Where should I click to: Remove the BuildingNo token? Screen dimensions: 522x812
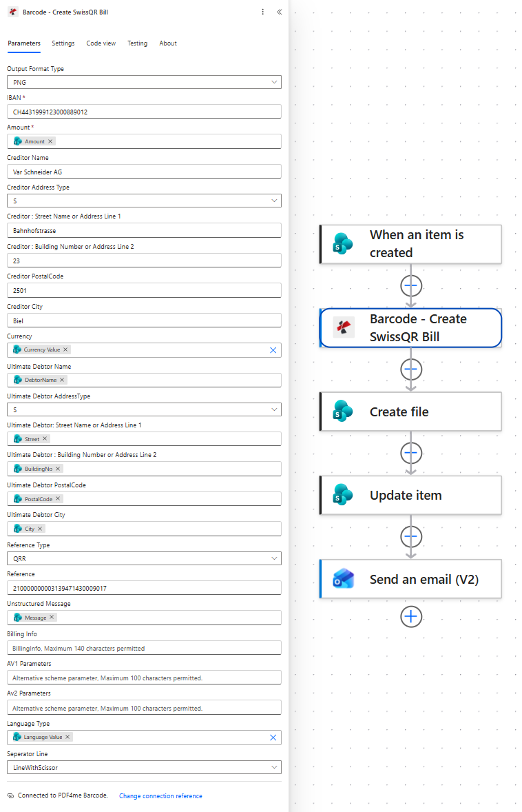pos(58,469)
